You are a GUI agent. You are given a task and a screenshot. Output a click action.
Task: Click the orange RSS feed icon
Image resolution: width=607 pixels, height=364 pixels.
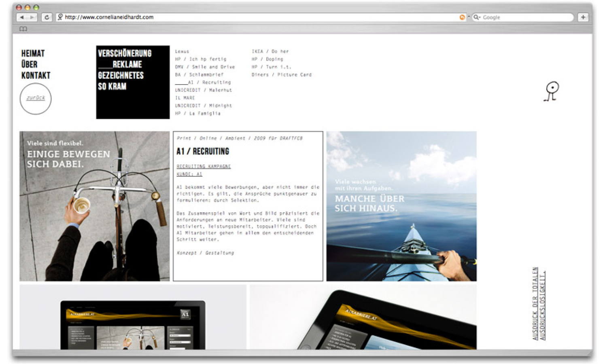[x=462, y=17]
